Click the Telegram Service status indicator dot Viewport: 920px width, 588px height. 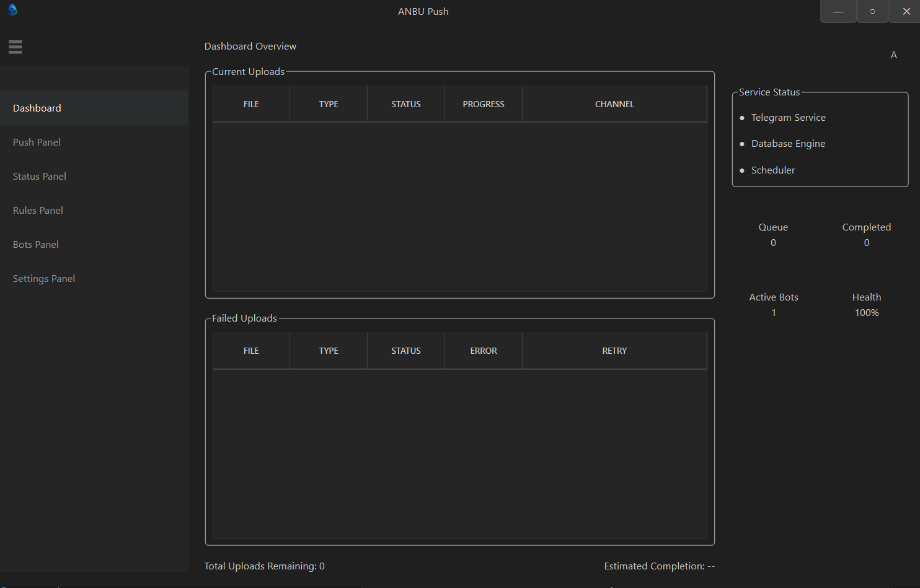(742, 117)
